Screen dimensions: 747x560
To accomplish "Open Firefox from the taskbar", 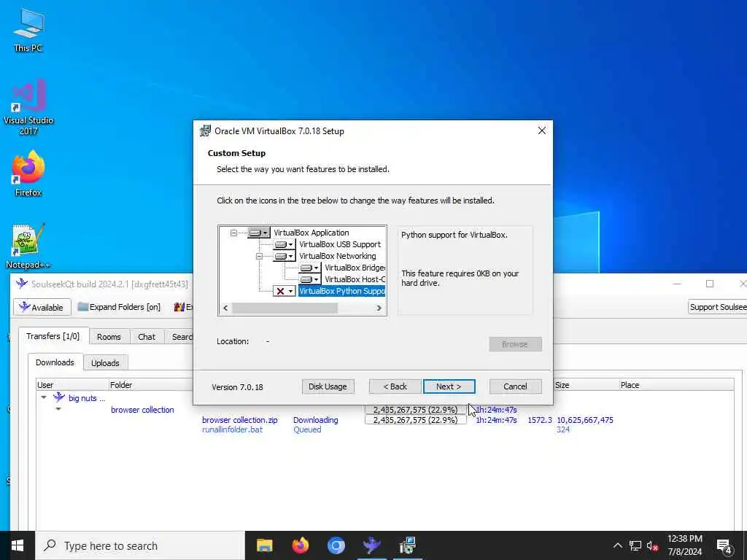I will tap(300, 545).
